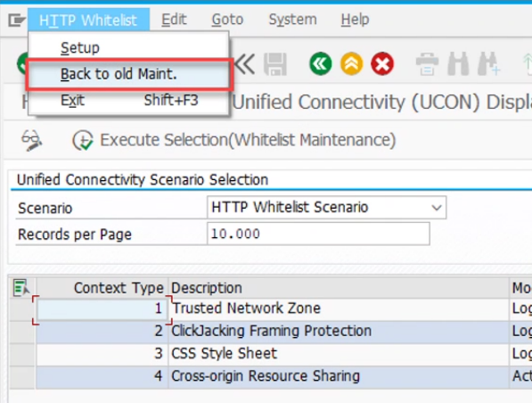Open the Scenario dropdown list

[x=437, y=208]
